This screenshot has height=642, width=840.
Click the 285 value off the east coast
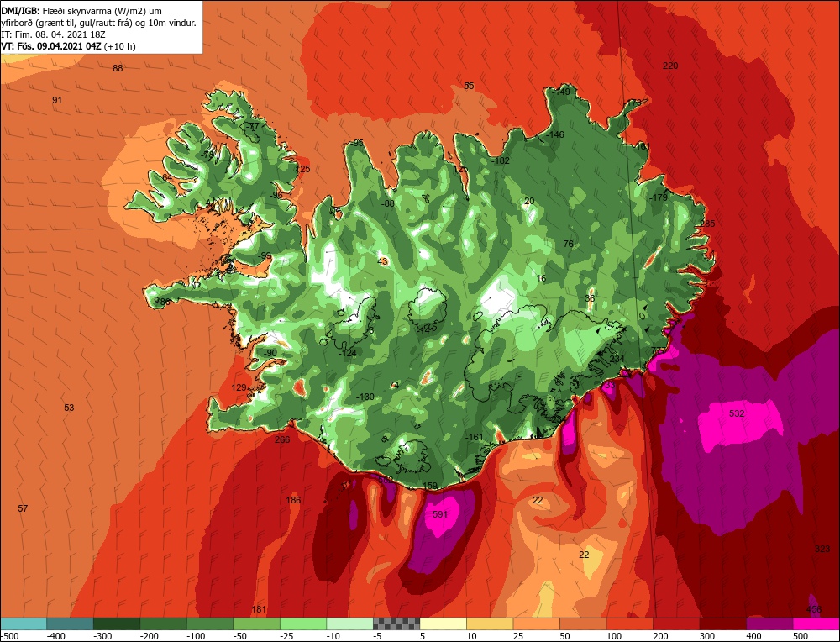[x=707, y=224]
